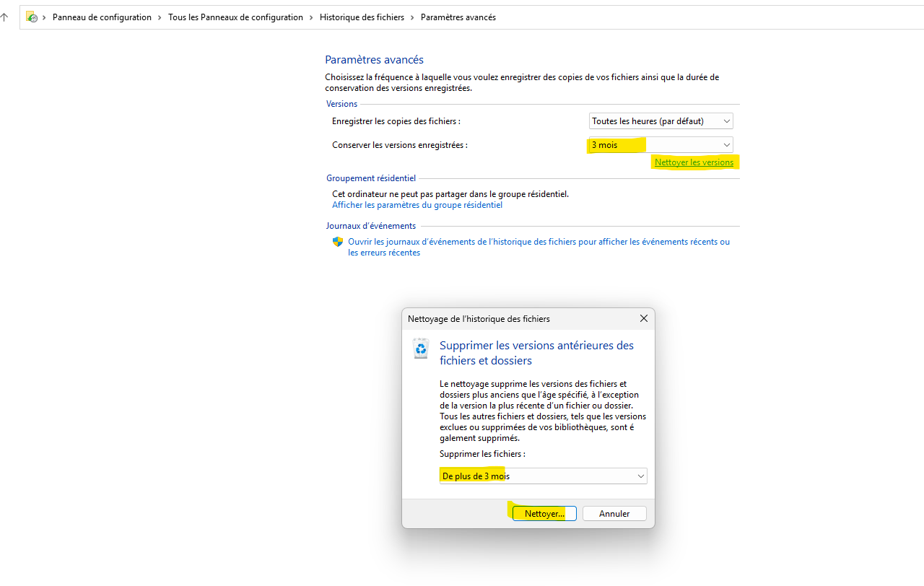Open 'Afficher les paramètres du groupe résidentiel' link
Image resolution: width=924 pixels, height=586 pixels.
pos(417,205)
